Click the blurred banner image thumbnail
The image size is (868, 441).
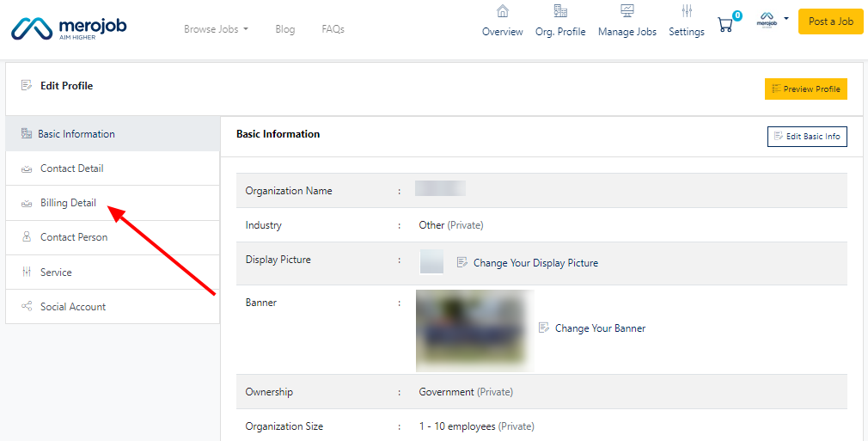tap(474, 330)
